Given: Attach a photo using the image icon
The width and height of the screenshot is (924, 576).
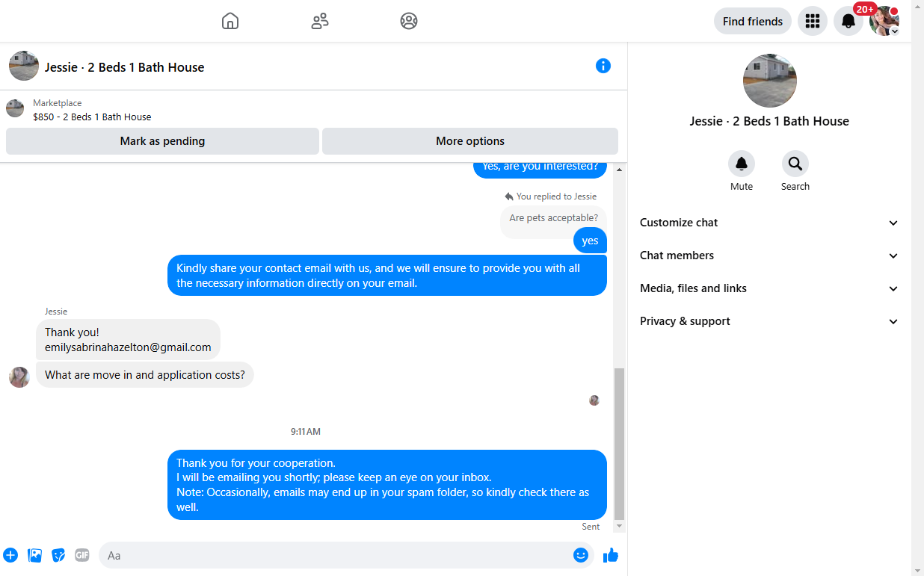Looking at the screenshot, I should click(34, 555).
